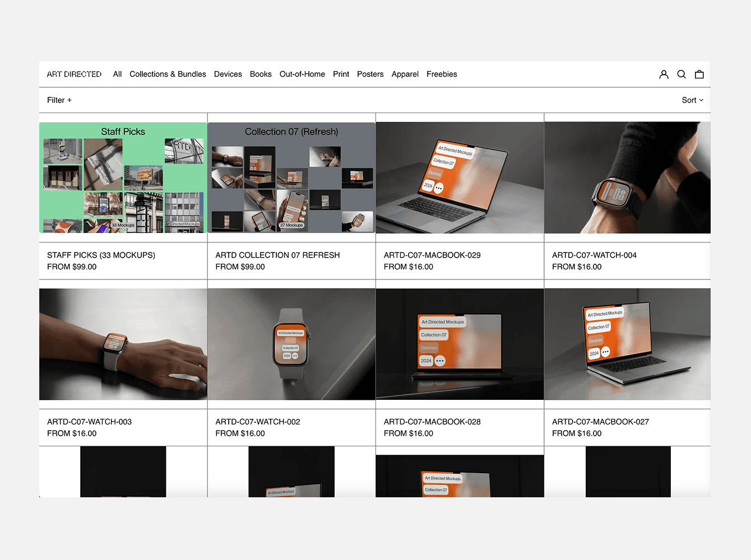Open the STAFF PICKS (33 MOCKUPS) product

101,255
